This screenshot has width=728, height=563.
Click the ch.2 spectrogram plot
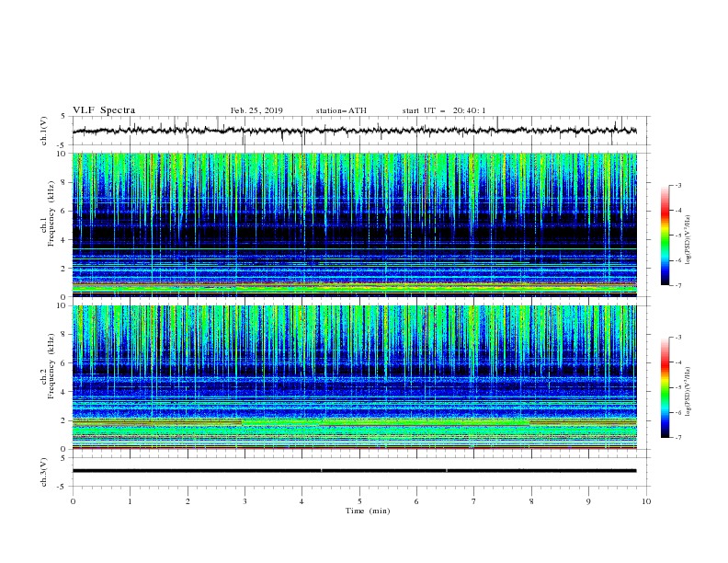coord(355,377)
